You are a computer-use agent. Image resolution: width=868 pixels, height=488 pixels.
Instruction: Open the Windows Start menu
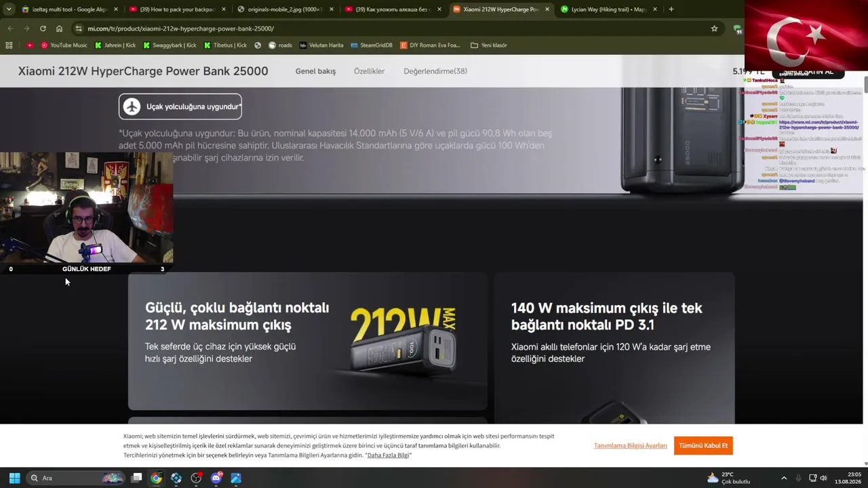[14, 478]
